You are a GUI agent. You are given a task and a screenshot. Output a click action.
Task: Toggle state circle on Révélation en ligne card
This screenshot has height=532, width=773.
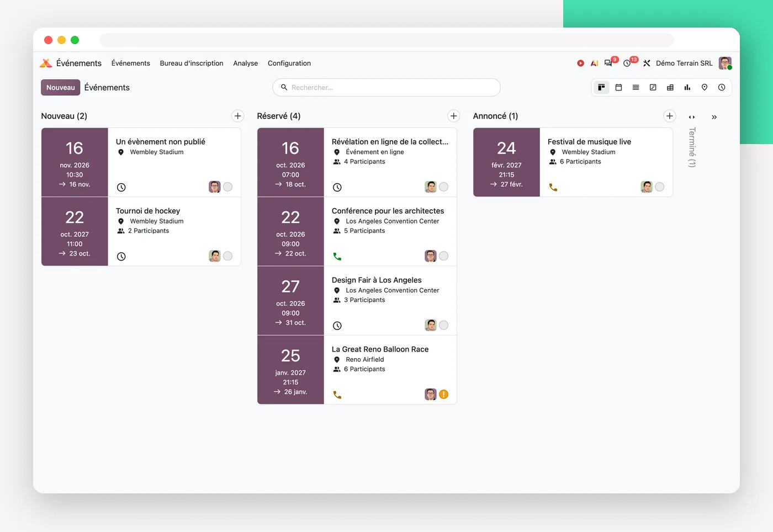click(x=443, y=187)
